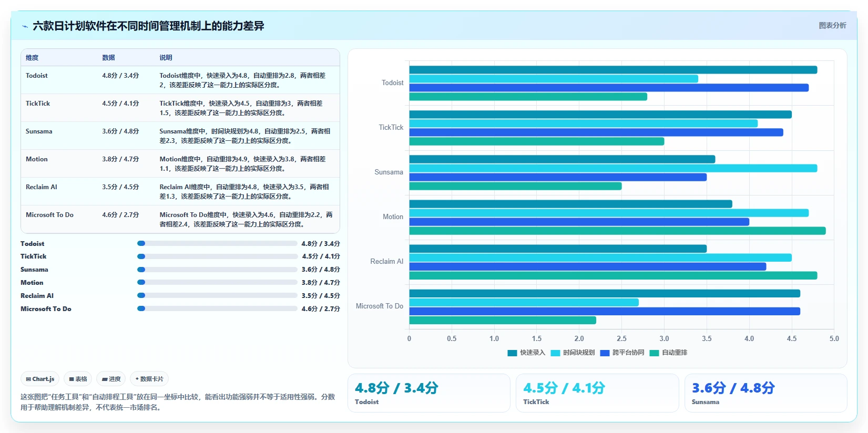Click the TickTick progress bar
868x433 pixels.
pyautogui.click(x=217, y=256)
